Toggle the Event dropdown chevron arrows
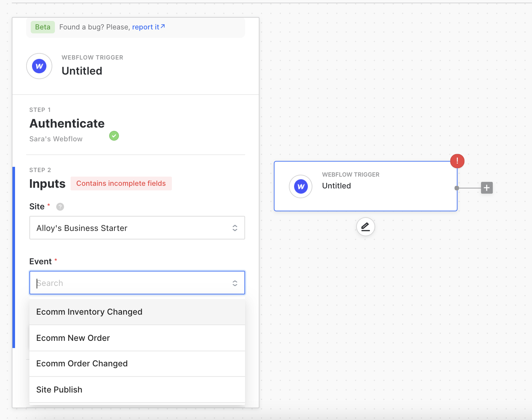 tap(235, 283)
